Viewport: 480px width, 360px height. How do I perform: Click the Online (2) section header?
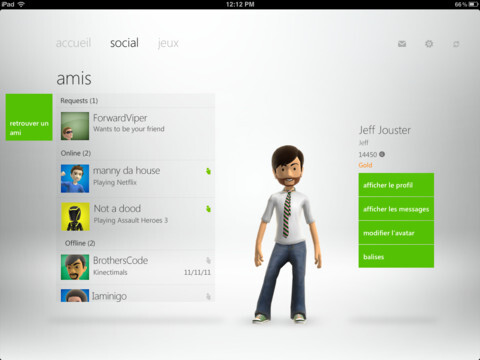[76, 153]
